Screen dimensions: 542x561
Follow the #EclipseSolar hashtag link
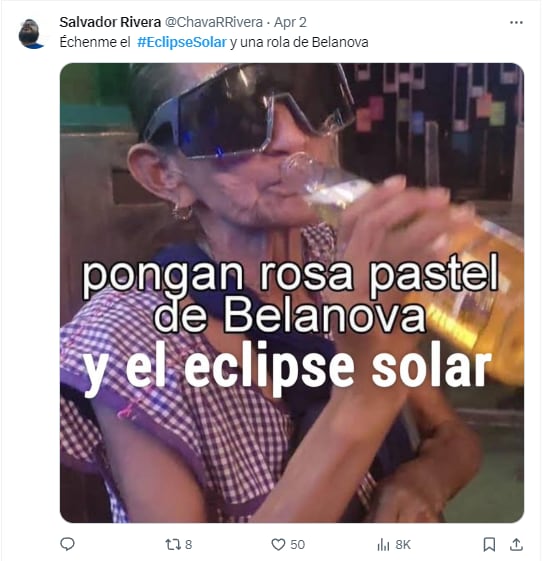point(182,42)
